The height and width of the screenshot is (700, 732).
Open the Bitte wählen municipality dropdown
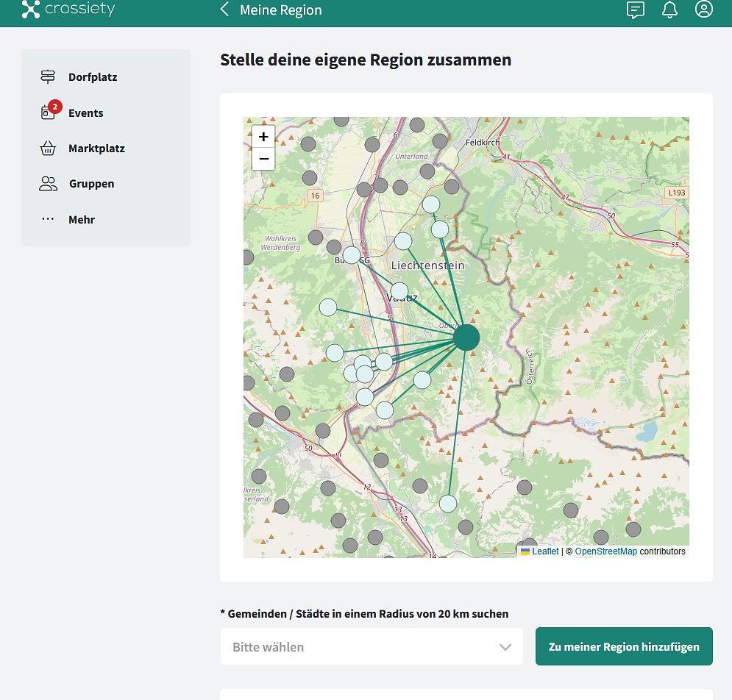point(360,647)
